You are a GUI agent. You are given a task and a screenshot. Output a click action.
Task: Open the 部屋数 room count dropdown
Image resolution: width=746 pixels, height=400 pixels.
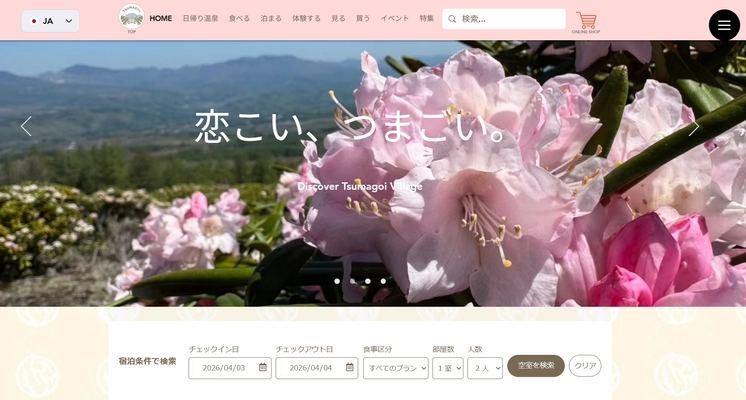pos(447,368)
